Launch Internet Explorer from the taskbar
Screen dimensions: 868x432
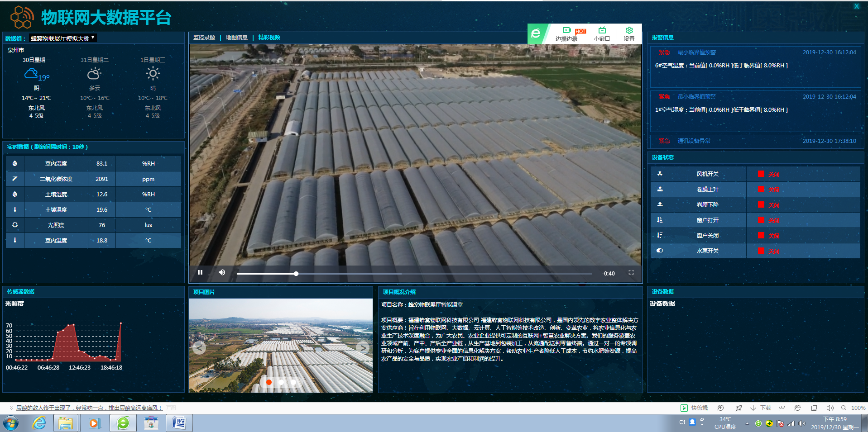coord(39,423)
